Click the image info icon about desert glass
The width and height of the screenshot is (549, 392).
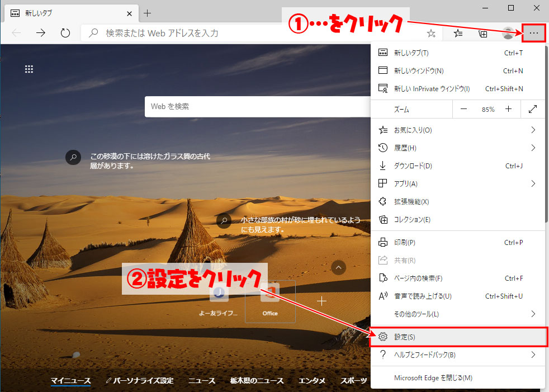click(x=73, y=157)
